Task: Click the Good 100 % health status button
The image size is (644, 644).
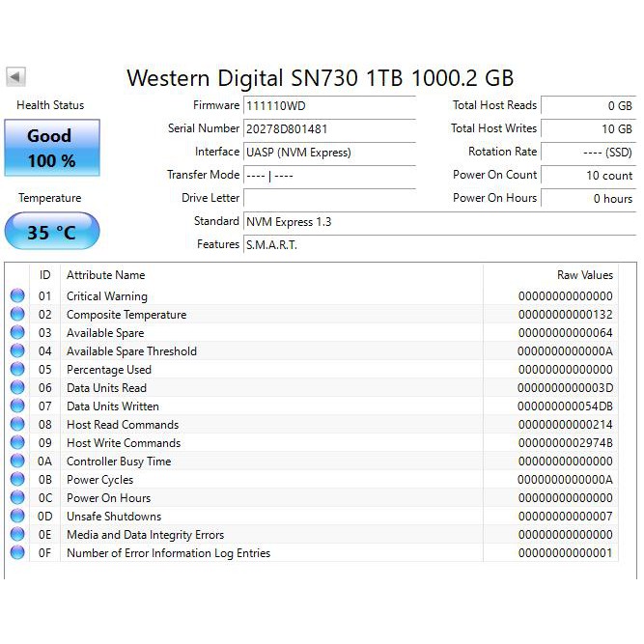Action: (x=51, y=149)
